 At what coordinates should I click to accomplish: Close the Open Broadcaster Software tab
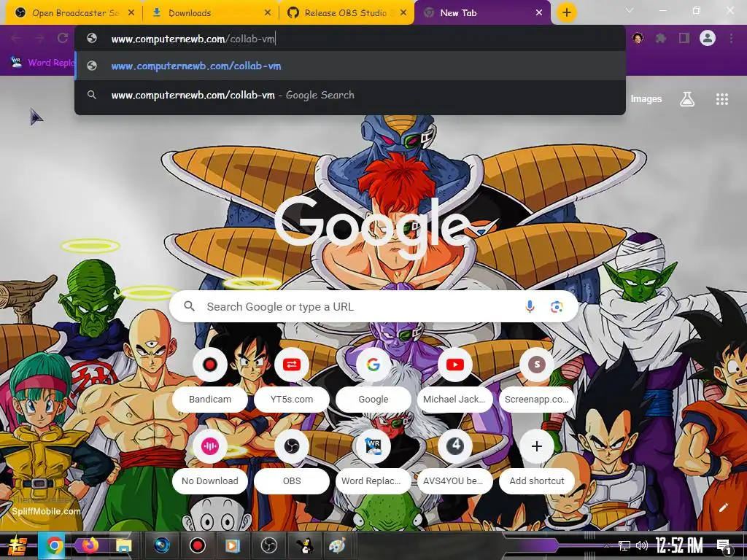click(x=131, y=13)
